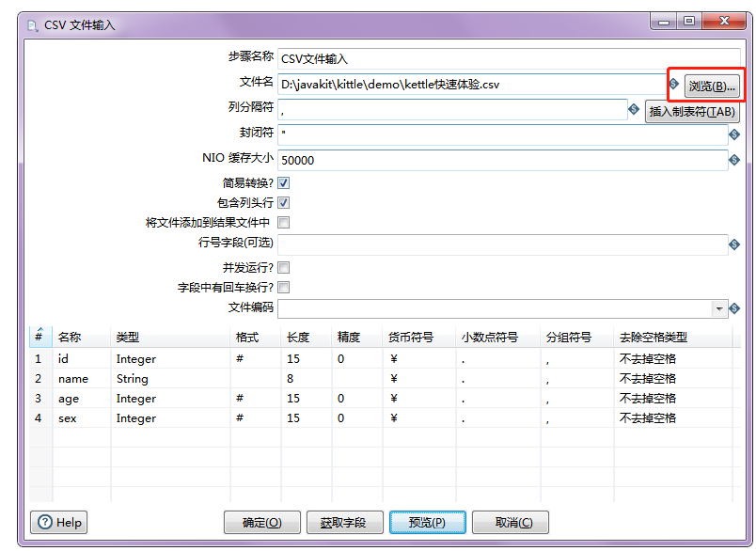Click the 取消(C) button
This screenshot has width=756, height=551.
(510, 522)
